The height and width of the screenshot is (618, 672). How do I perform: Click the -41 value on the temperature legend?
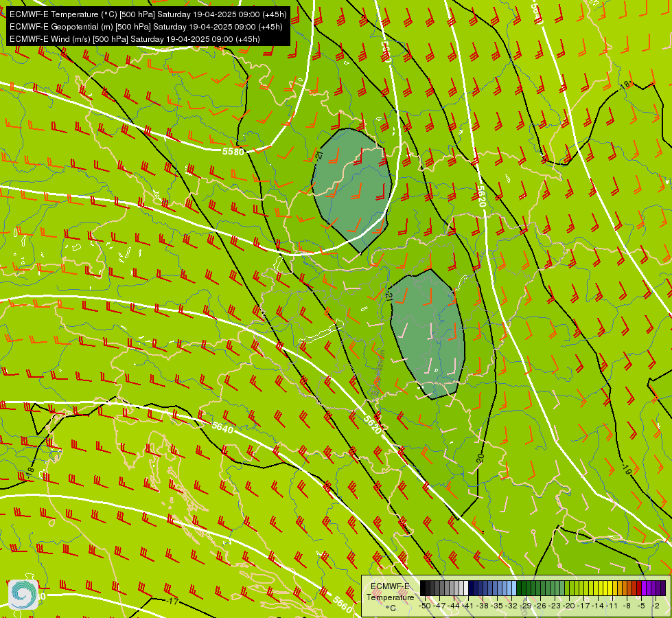click(467, 606)
